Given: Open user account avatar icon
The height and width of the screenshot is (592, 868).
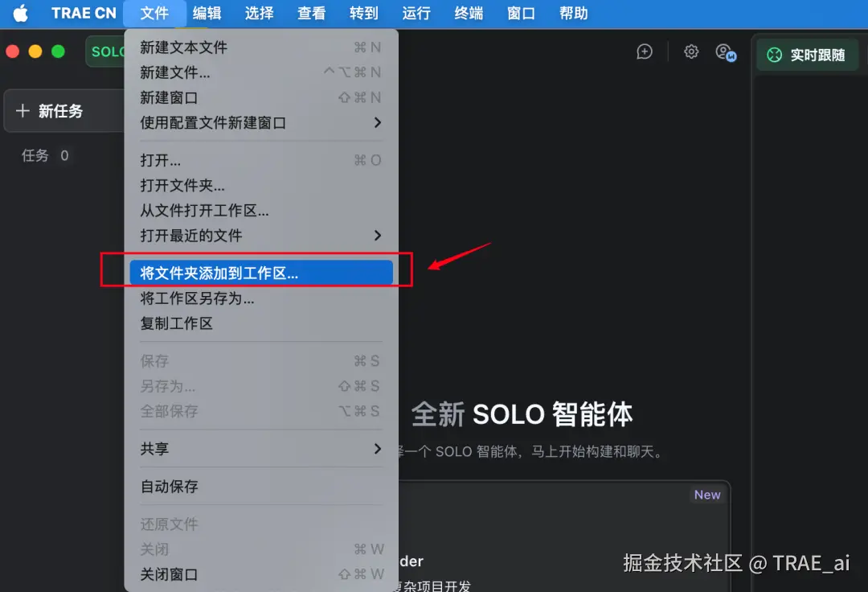Looking at the screenshot, I should point(725,52).
